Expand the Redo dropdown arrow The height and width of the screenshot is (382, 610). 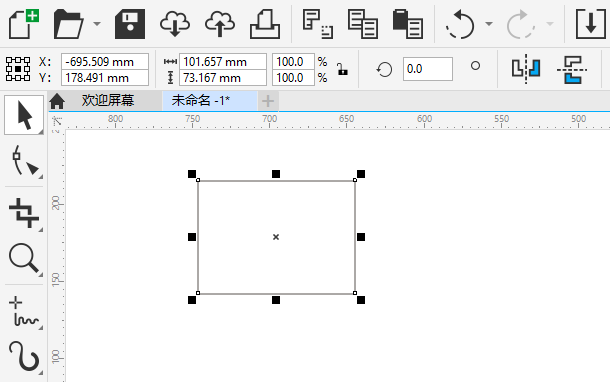[550, 24]
